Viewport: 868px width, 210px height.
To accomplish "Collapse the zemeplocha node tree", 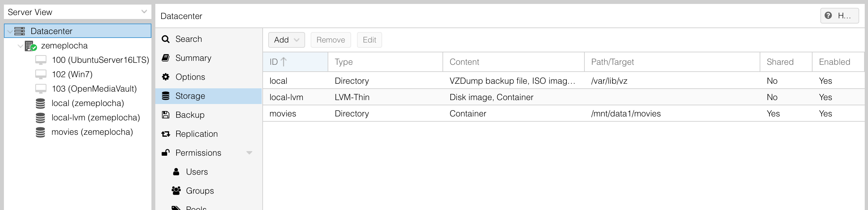I will coord(20,46).
